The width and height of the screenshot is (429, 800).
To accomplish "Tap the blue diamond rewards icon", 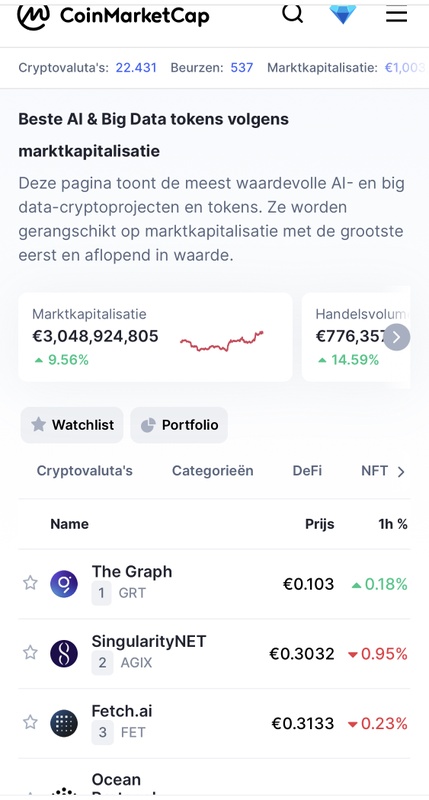I will coord(343,13).
